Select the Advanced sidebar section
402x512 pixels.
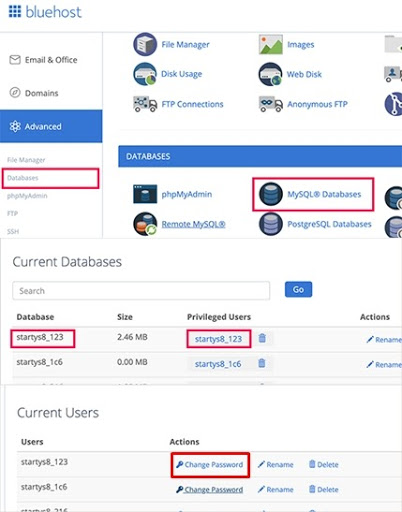click(51, 126)
